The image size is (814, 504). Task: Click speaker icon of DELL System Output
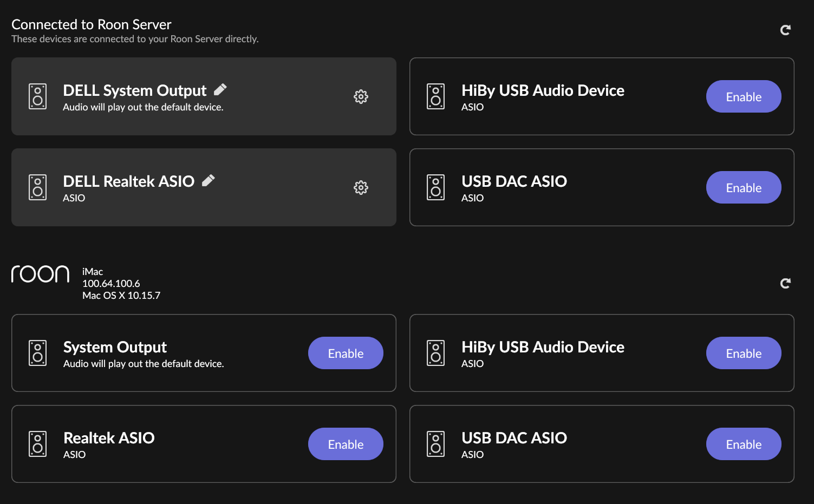(x=37, y=96)
